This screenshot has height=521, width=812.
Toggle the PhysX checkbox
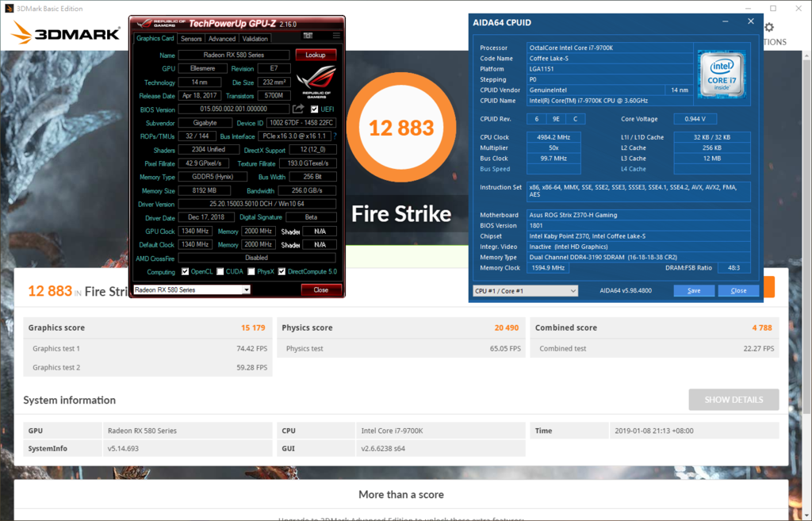(251, 271)
